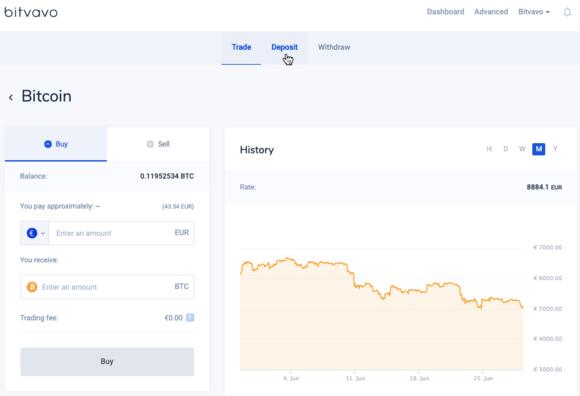Click the orange Bitcoin coin icon
This screenshot has width=580, height=396.
point(32,287)
